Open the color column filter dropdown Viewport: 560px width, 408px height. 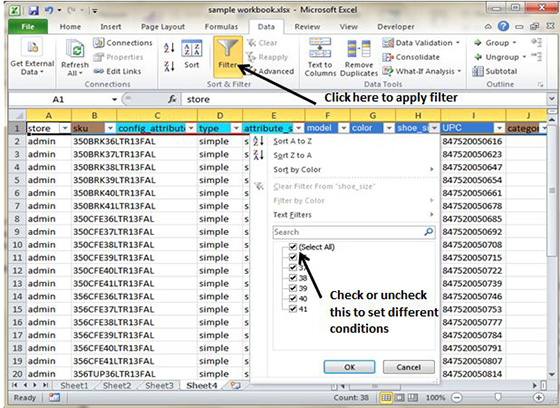pos(389,128)
